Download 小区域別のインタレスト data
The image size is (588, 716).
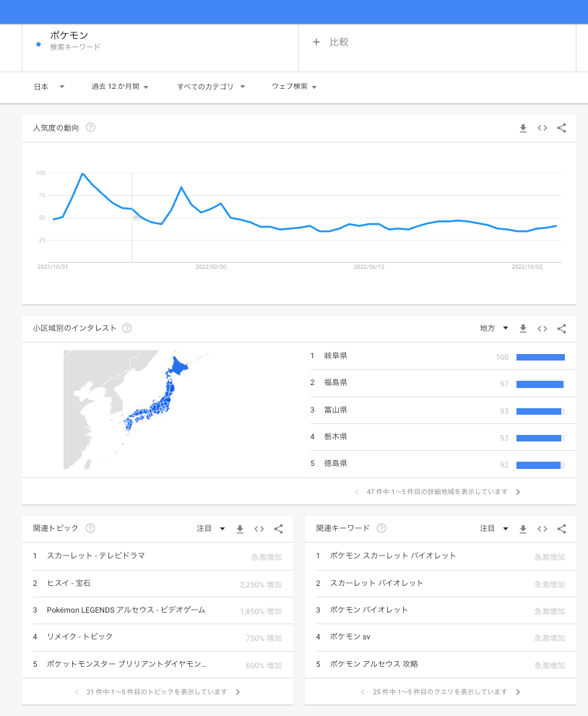point(523,329)
